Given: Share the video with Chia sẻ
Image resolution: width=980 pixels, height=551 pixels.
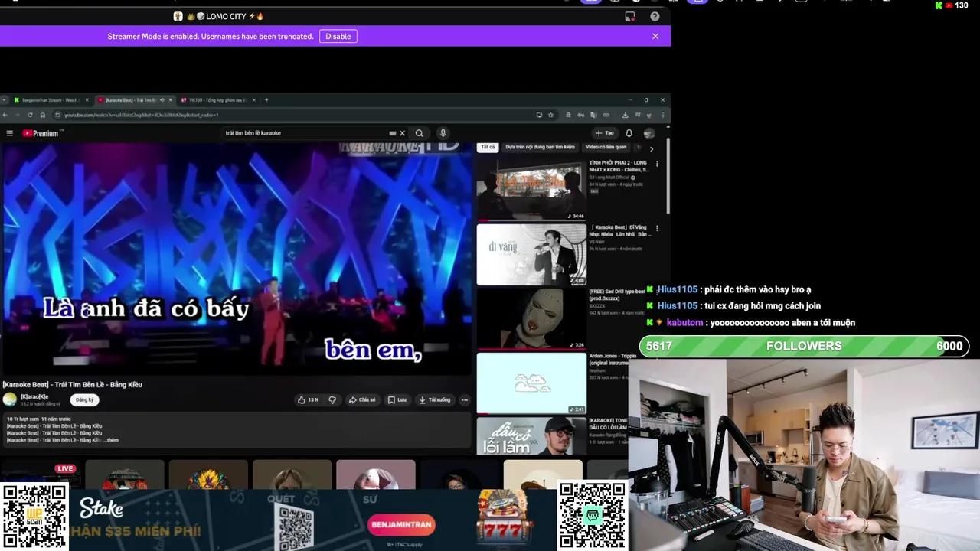Looking at the screenshot, I should coord(362,399).
